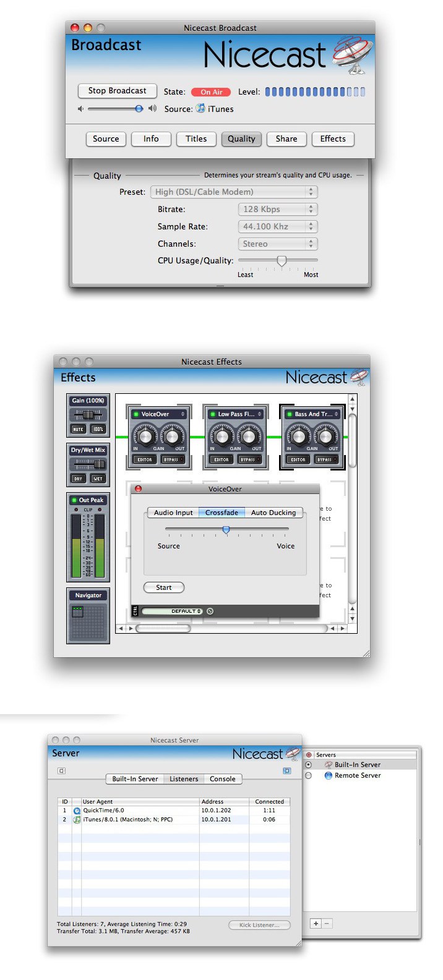Toggle BYPASS on the Low Pass Filter effect
Image resolution: width=443 pixels, height=980 pixels.
(x=249, y=459)
